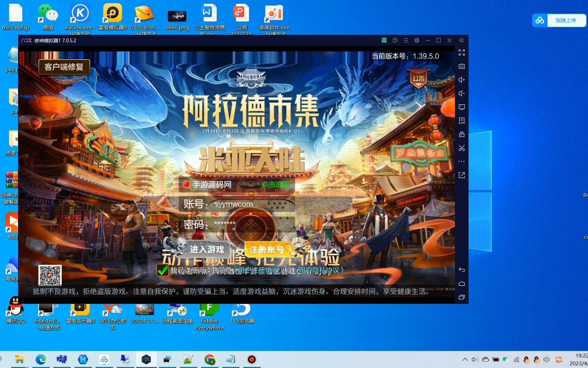
Task: Select the mir2.def.ip file on desktop
Action: click(16, 17)
